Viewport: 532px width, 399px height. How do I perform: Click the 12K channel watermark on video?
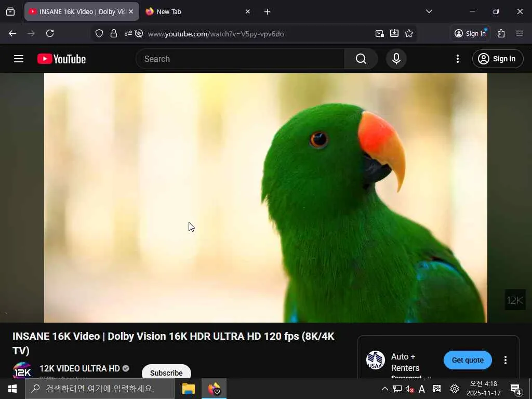tap(515, 300)
